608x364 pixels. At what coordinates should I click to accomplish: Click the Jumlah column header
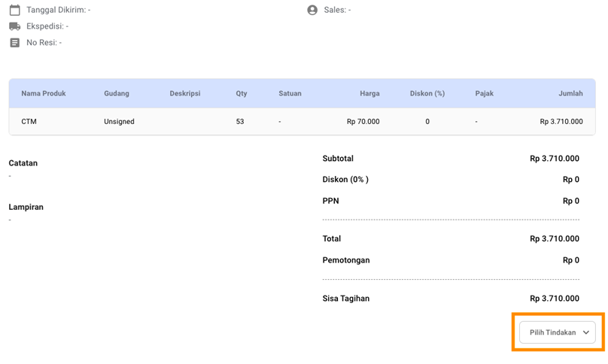570,93
